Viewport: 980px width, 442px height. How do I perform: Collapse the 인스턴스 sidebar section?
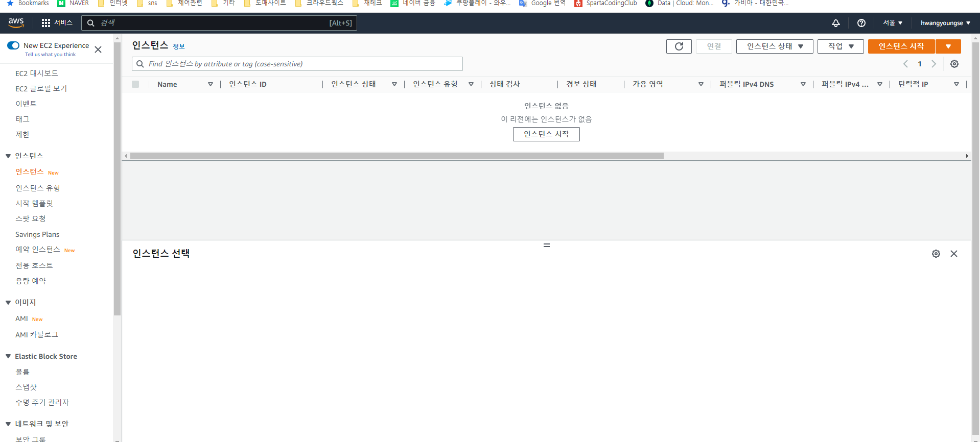8,156
